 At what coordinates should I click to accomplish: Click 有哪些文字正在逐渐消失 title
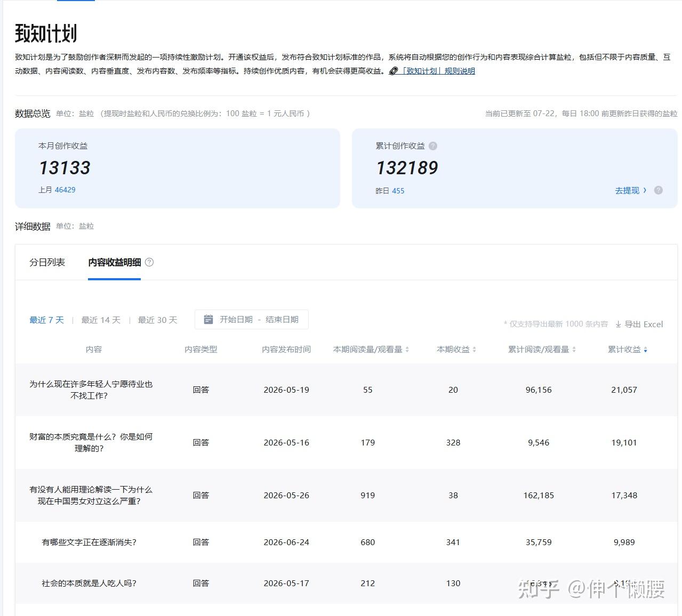coord(89,542)
